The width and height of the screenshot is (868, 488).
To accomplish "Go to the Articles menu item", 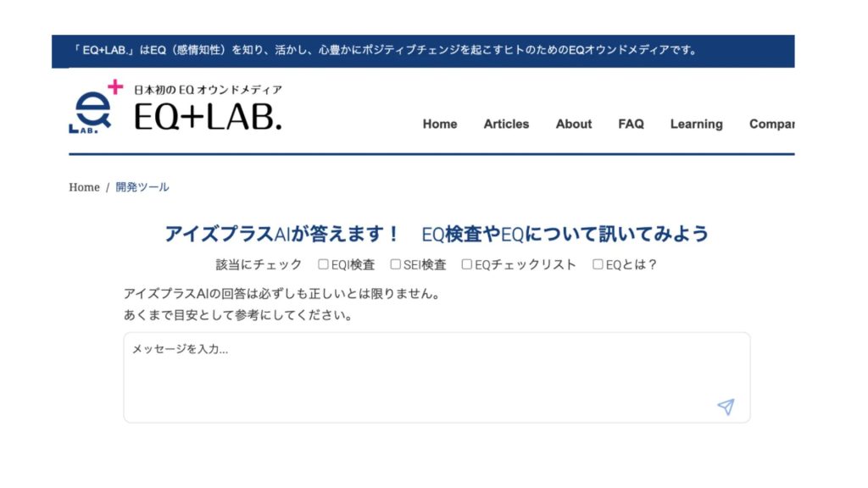I will pyautogui.click(x=507, y=124).
